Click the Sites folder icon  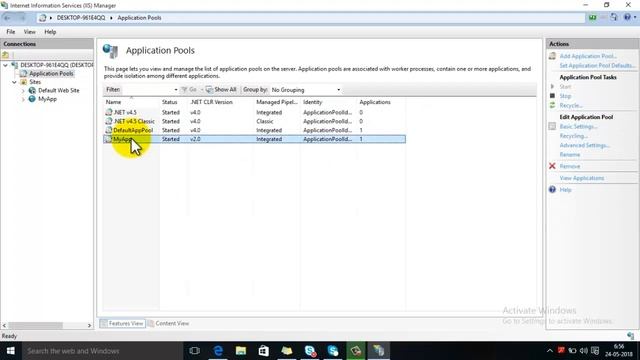(x=24, y=82)
